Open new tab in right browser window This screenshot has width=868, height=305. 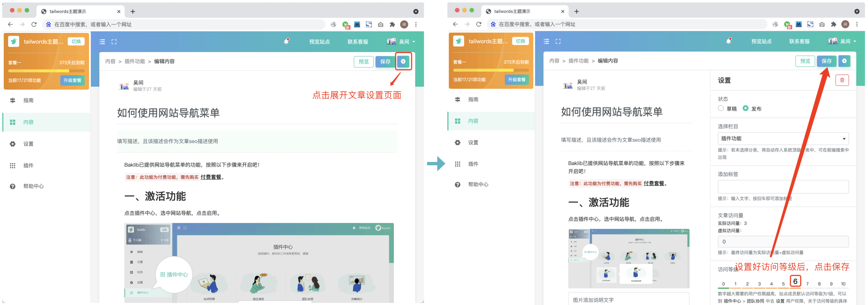[x=577, y=12]
